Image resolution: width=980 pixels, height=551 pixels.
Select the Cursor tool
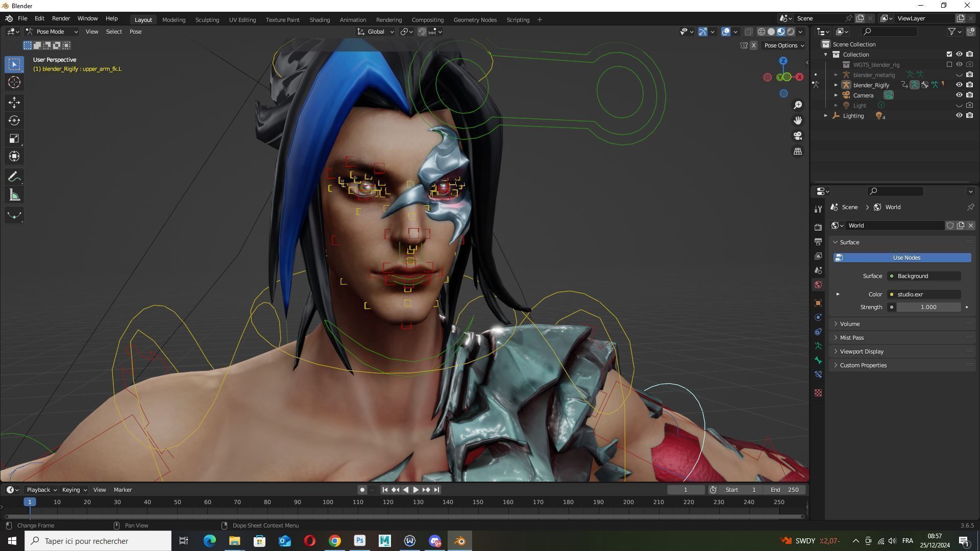14,82
